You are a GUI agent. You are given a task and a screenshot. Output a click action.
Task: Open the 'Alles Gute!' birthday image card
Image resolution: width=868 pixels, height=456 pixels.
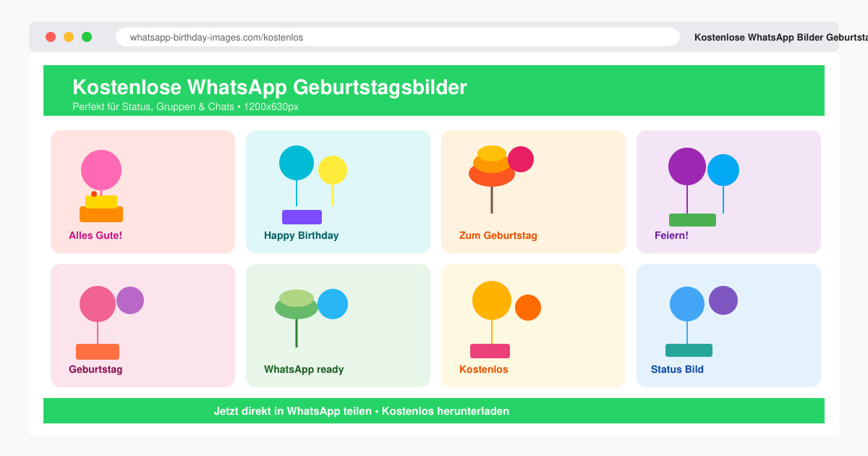[142, 192]
